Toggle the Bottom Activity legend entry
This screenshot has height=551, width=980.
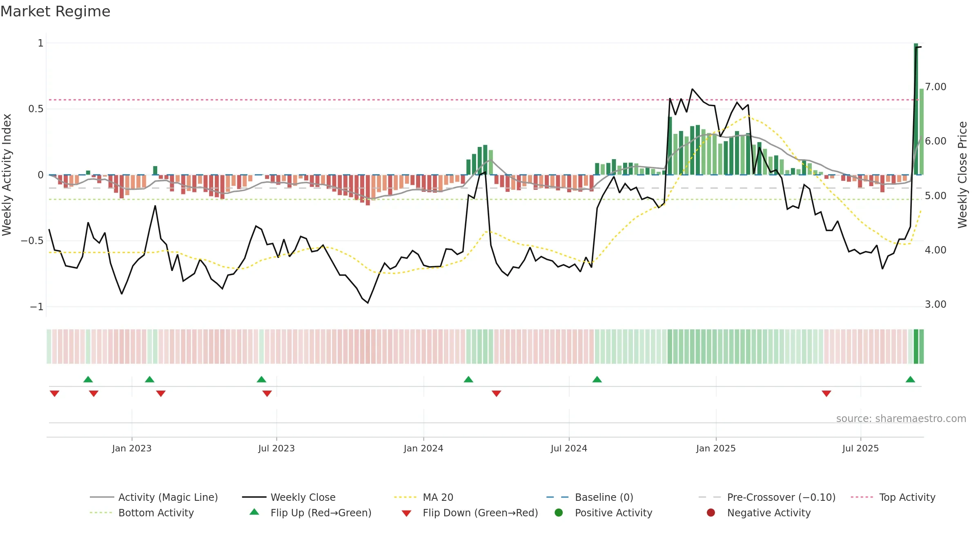point(142,513)
